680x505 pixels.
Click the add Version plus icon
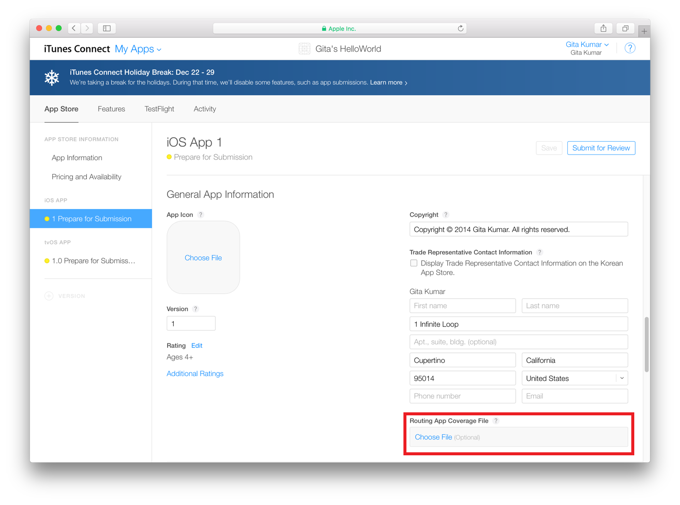[49, 296]
